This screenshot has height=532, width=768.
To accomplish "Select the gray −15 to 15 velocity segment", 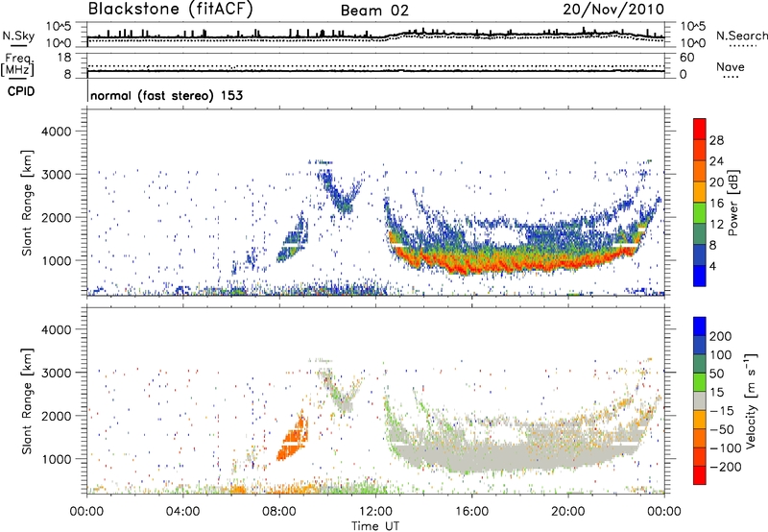I will [x=700, y=400].
